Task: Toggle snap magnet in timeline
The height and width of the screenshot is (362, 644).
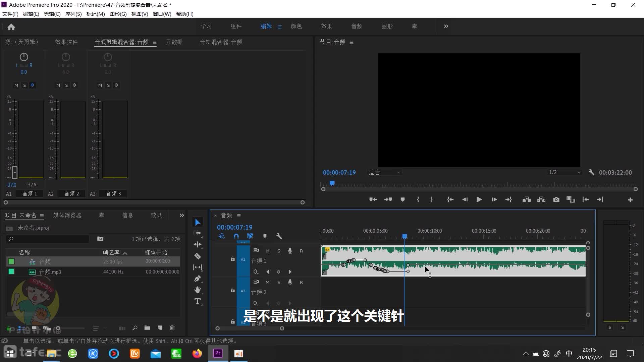Action: tap(236, 236)
